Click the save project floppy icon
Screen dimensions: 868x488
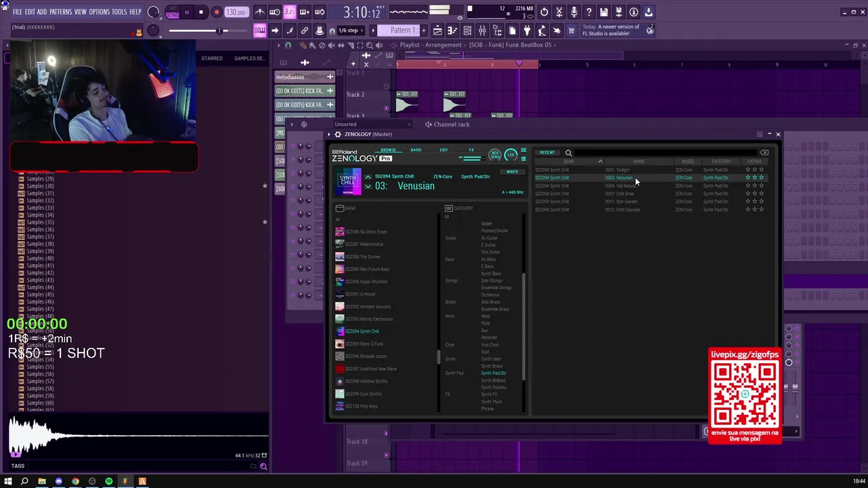point(604,12)
